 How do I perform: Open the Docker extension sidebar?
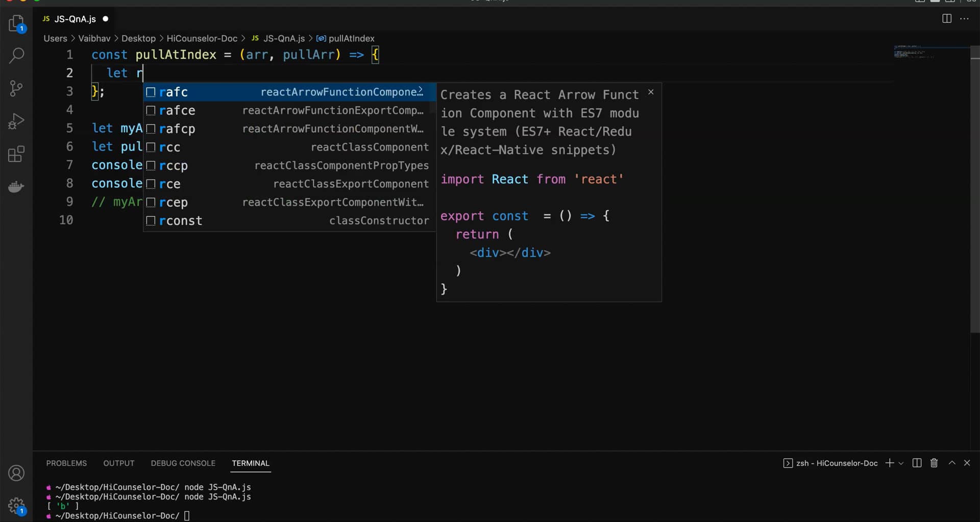coord(16,186)
